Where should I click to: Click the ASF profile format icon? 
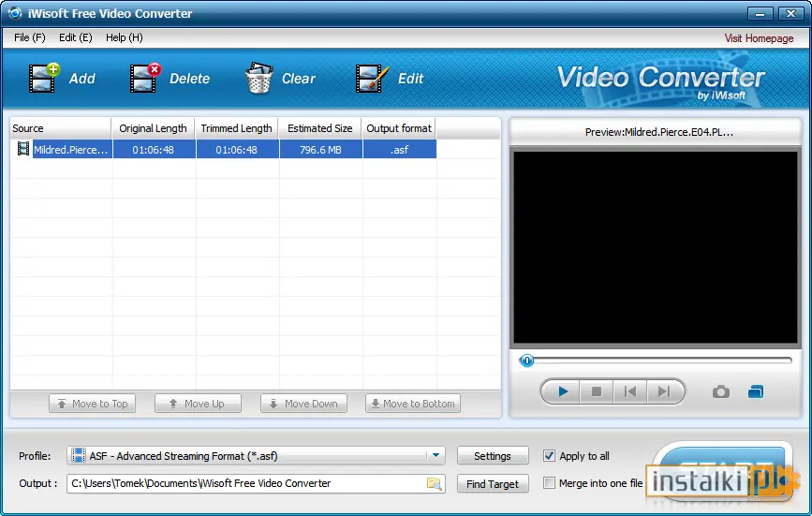[78, 455]
